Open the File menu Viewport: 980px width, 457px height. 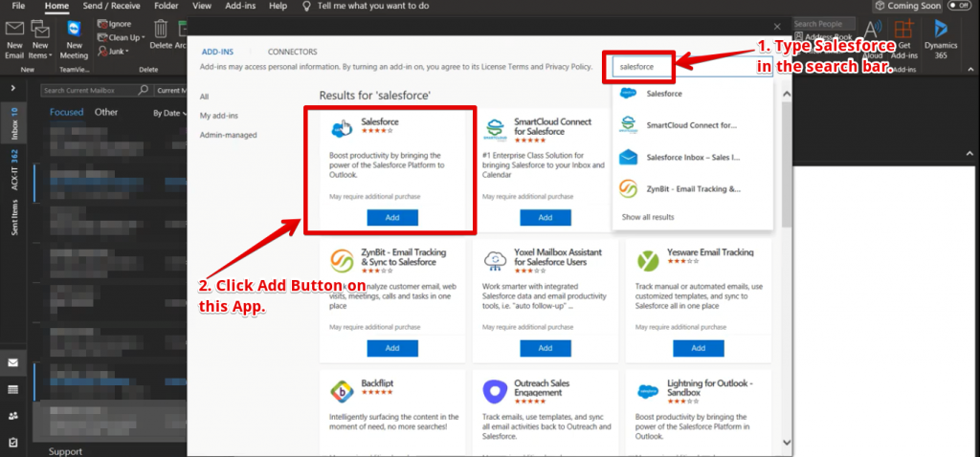pos(19,6)
